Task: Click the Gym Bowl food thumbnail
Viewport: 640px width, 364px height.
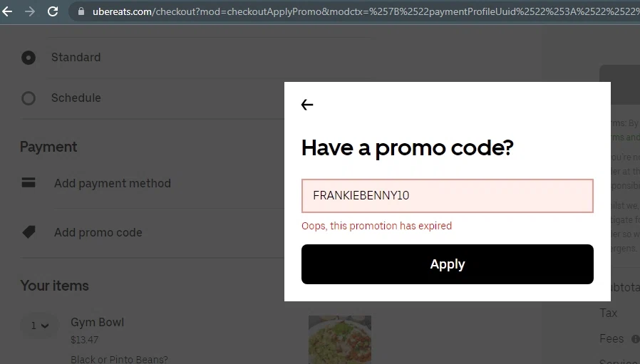Action: [340, 340]
